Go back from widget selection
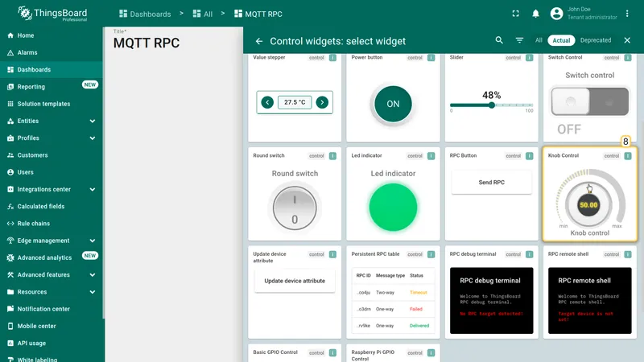This screenshot has width=644, height=362. pyautogui.click(x=258, y=41)
